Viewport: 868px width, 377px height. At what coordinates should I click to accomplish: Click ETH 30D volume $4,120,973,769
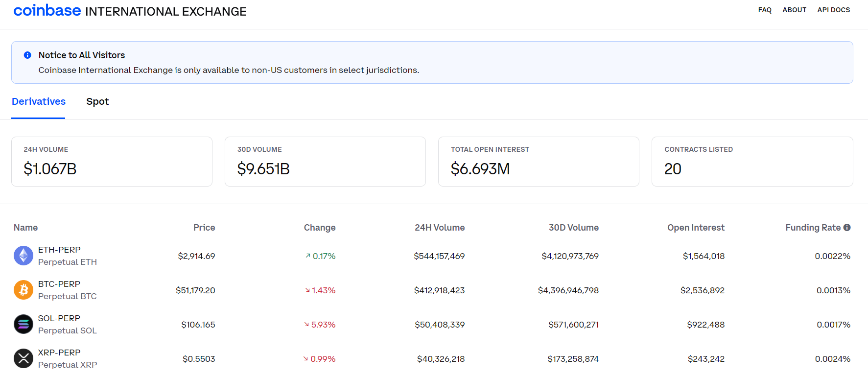point(570,256)
